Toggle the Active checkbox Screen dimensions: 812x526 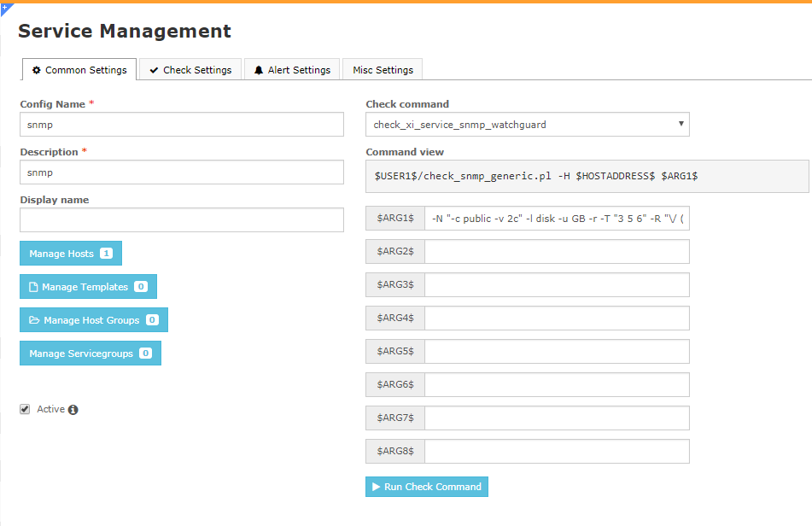click(x=25, y=410)
